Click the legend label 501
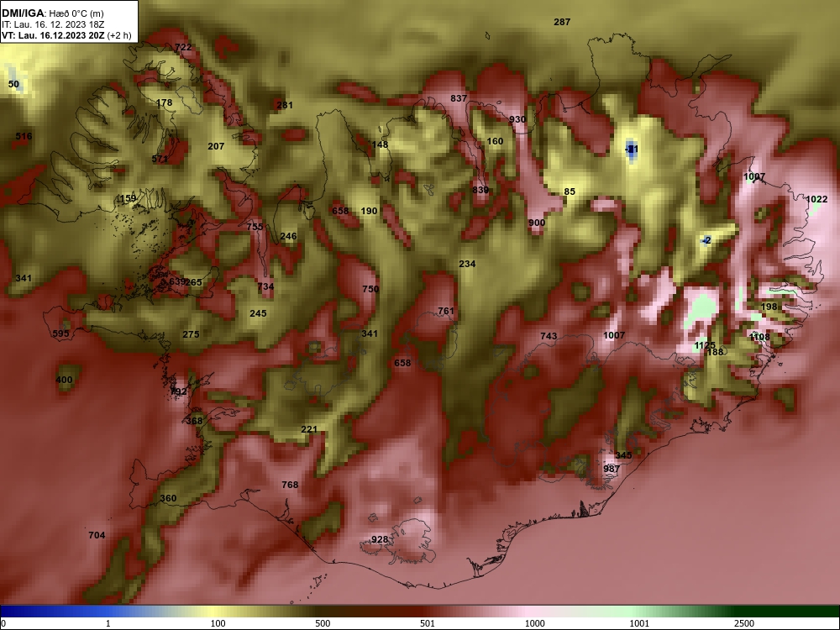Screen dimensions: 840x630 pyautogui.click(x=428, y=623)
